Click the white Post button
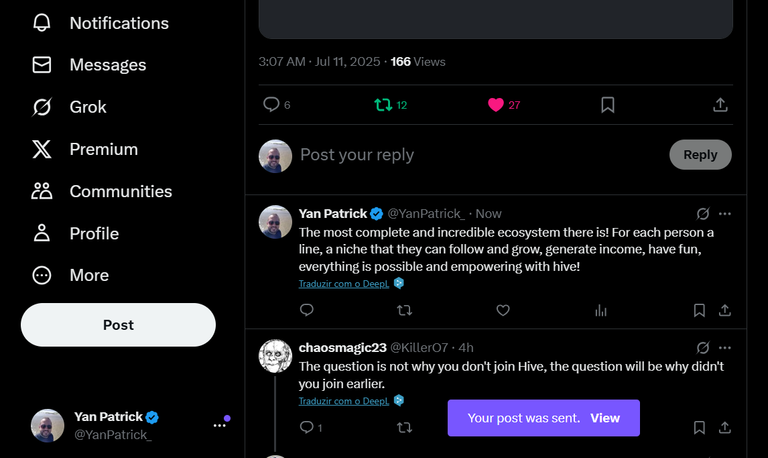This screenshot has width=768, height=458. pos(118,325)
